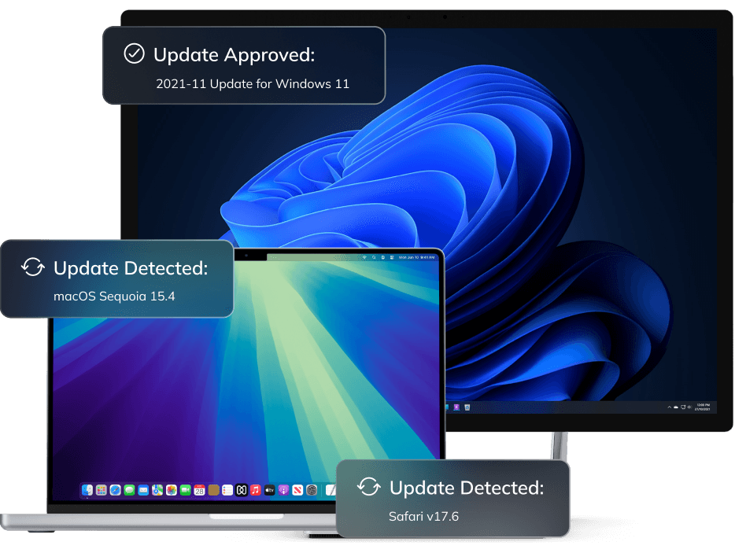Launch the Mail app from the dock
The height and width of the screenshot is (560, 735).
pyautogui.click(x=142, y=490)
